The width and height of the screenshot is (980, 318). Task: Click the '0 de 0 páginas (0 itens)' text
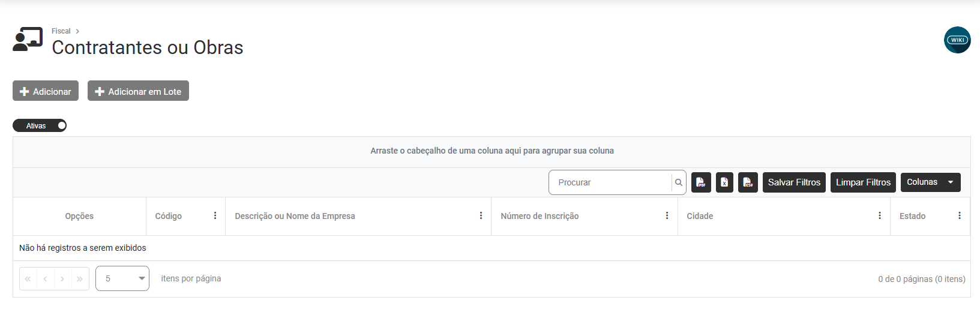pos(922,279)
